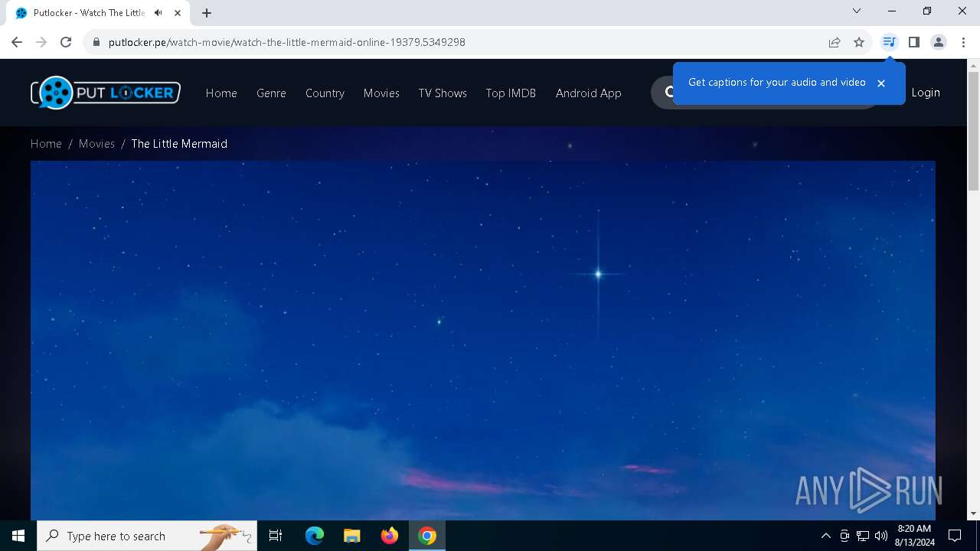Go back with the browser back arrow
Screen dimensions: 980x551
pos(17,42)
